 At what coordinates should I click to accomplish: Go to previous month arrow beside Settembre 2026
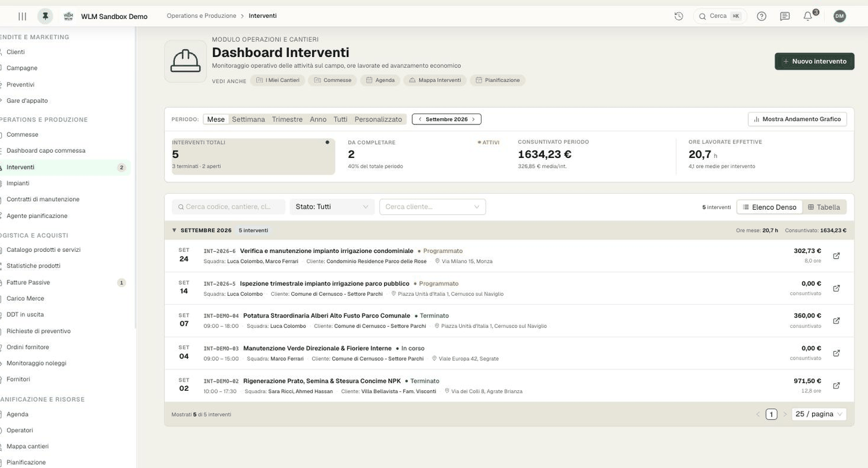point(420,119)
